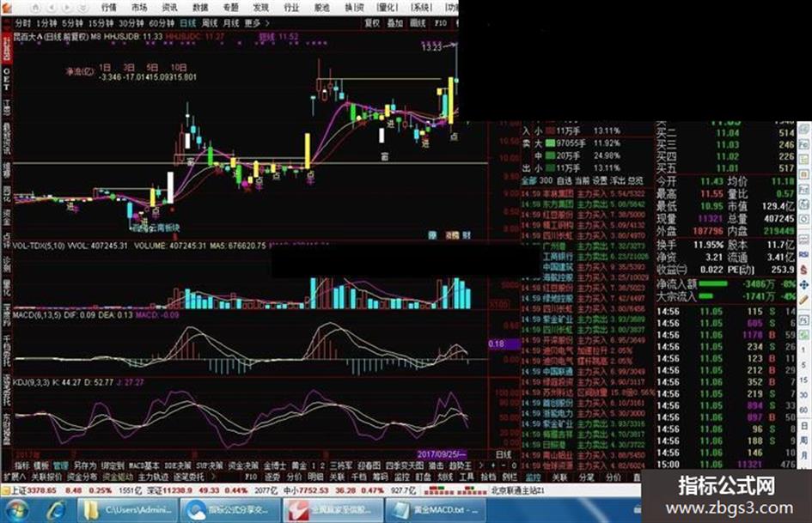This screenshot has width=812, height=523.
Task: Select the 15分钟 period
Action: pos(101,23)
